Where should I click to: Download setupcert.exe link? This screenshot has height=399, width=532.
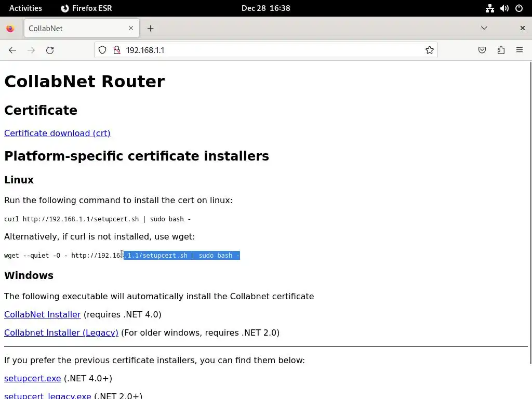point(33,378)
